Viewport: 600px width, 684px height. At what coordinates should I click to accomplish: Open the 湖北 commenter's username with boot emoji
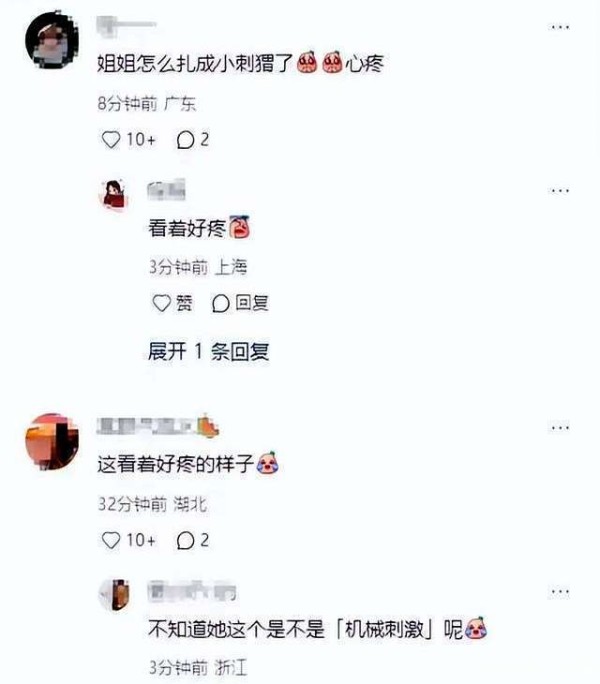coord(158,426)
